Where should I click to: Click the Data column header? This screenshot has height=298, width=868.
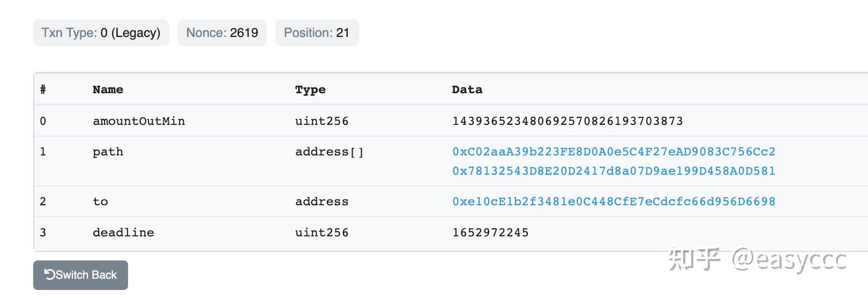[467, 90]
